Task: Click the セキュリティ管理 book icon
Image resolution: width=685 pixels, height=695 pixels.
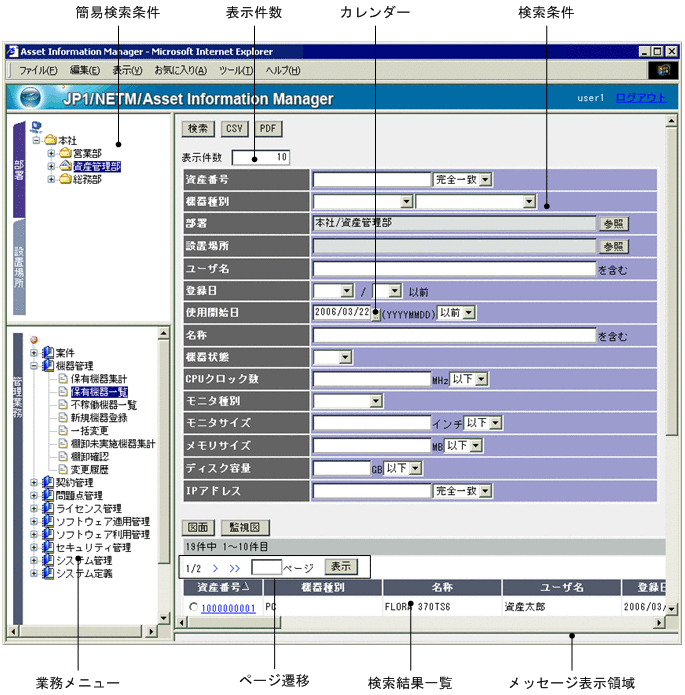Action: [x=48, y=547]
